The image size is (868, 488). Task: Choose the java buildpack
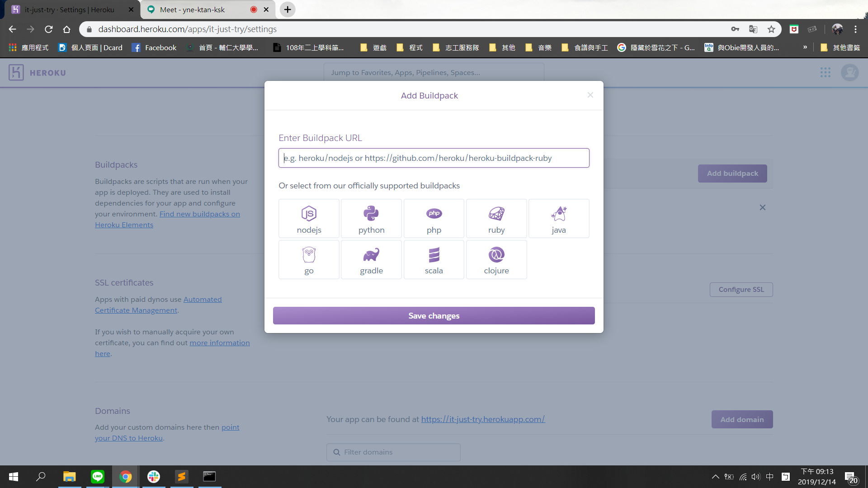click(558, 219)
